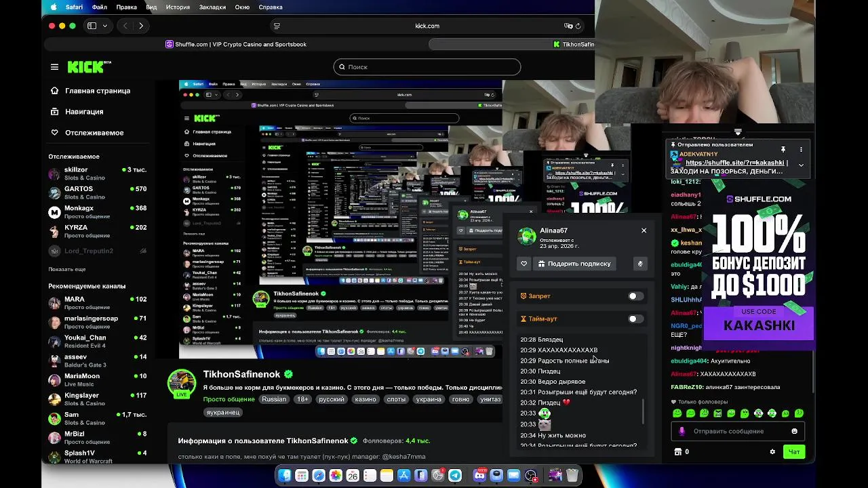Click the TikhonSafinenok streamer avatar

(182, 384)
